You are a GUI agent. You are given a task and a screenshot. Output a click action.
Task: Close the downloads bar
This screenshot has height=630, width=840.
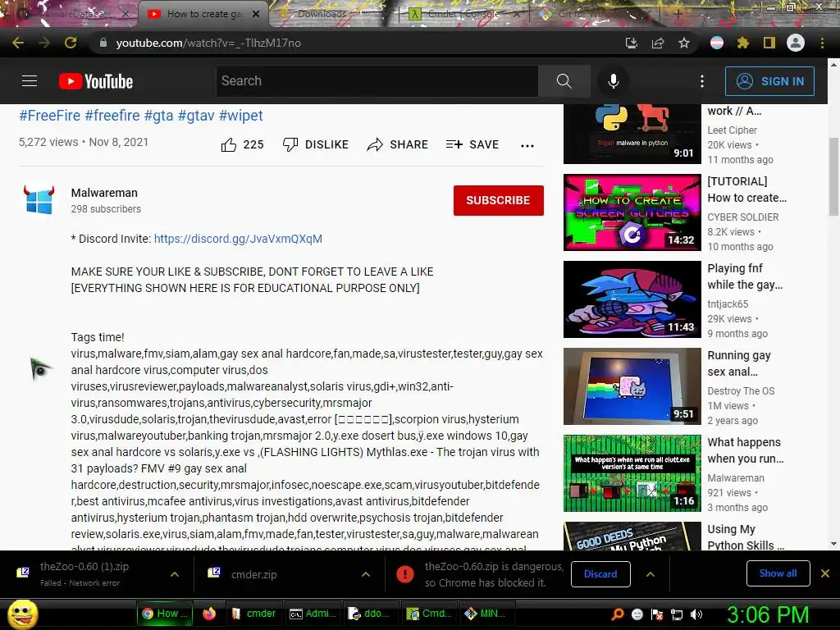click(825, 573)
